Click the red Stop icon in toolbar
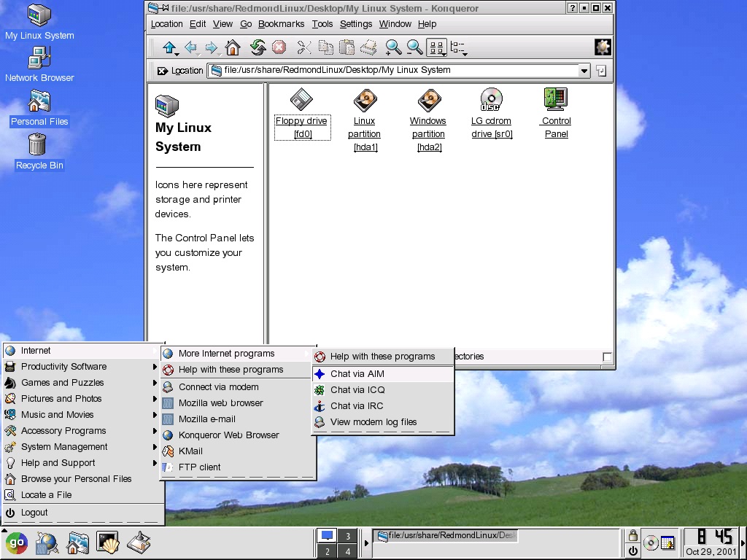Image resolution: width=747 pixels, height=560 pixels. [x=279, y=47]
